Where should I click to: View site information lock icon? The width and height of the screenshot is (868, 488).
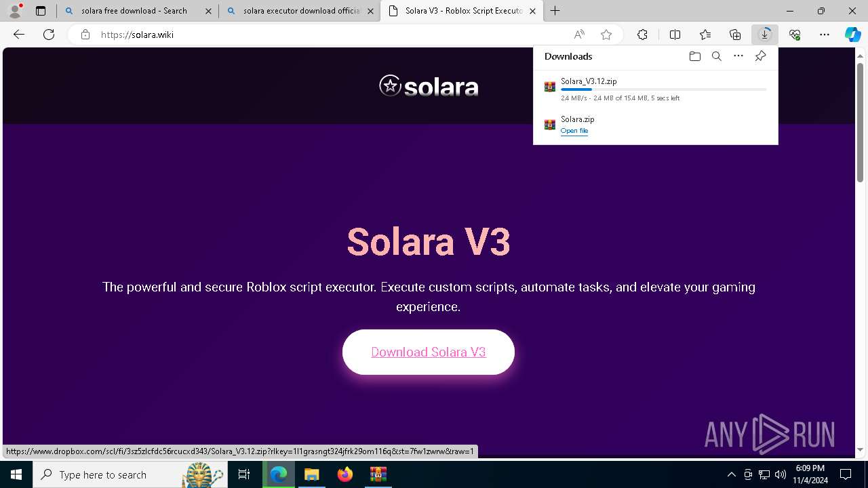pos(85,35)
